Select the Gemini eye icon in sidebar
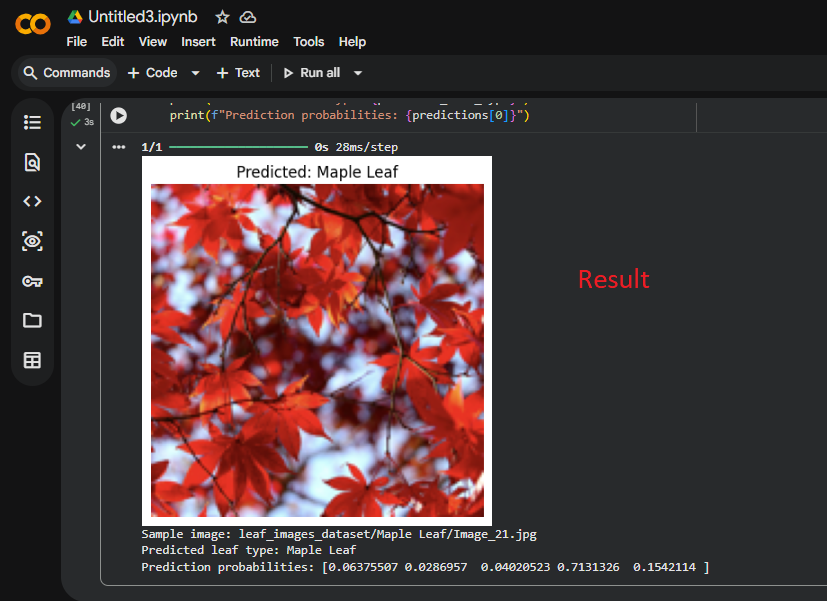Image resolution: width=827 pixels, height=601 pixels. click(x=32, y=241)
